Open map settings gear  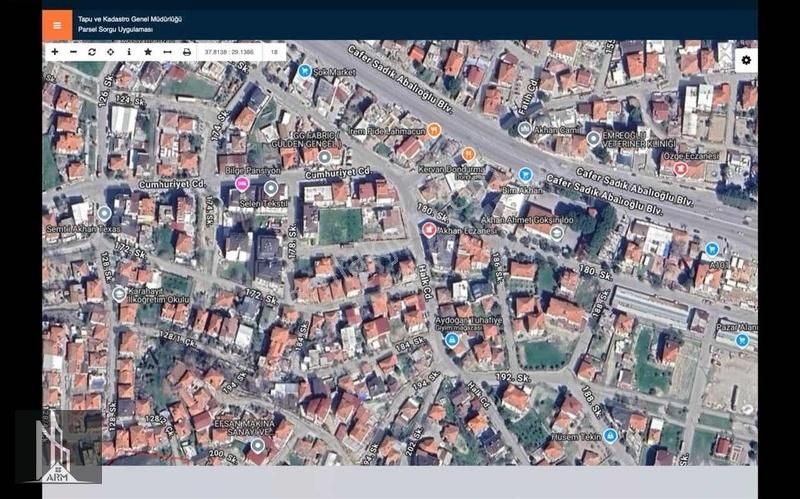click(746, 60)
